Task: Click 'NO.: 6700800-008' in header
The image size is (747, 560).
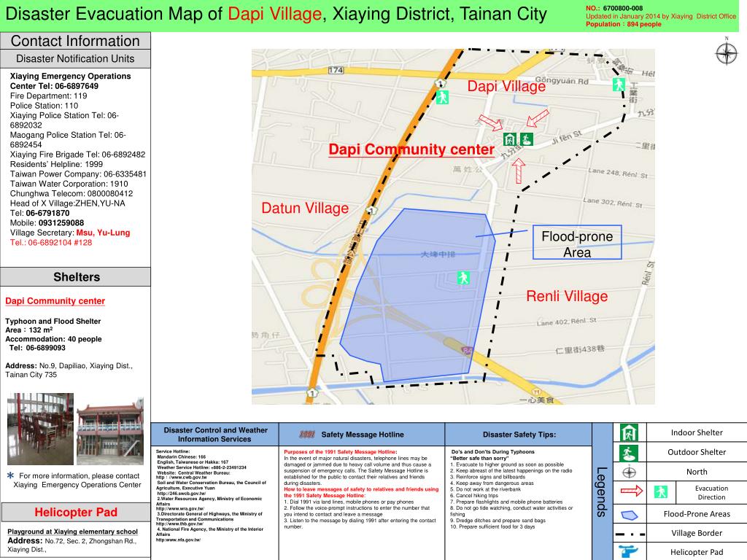Action: 614,8
